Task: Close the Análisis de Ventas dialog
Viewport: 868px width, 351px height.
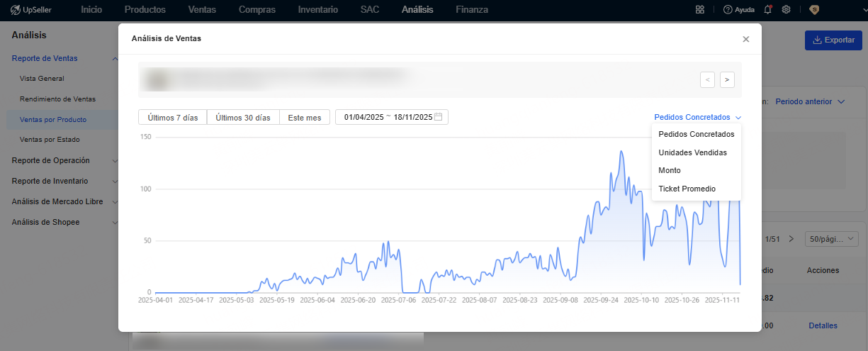Action: coord(745,40)
